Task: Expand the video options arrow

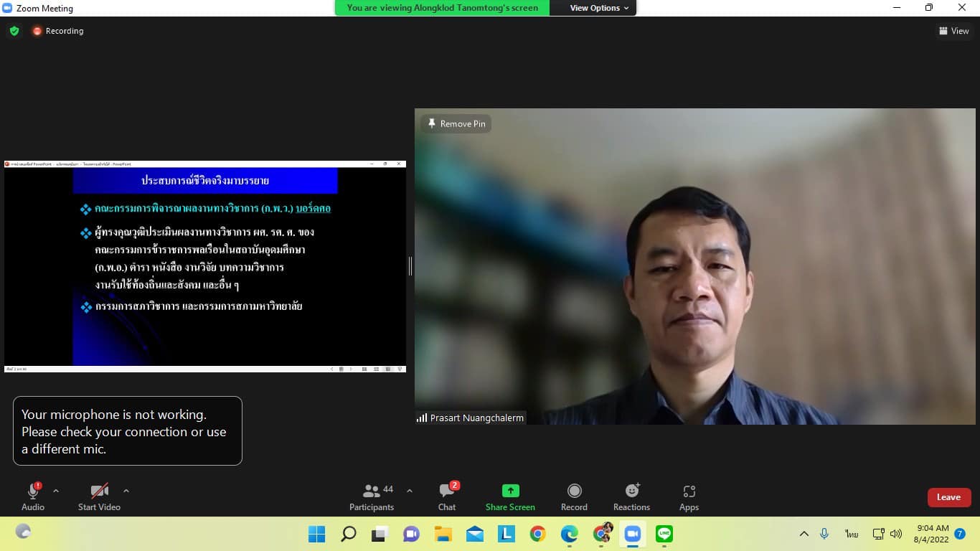Action: tap(126, 491)
